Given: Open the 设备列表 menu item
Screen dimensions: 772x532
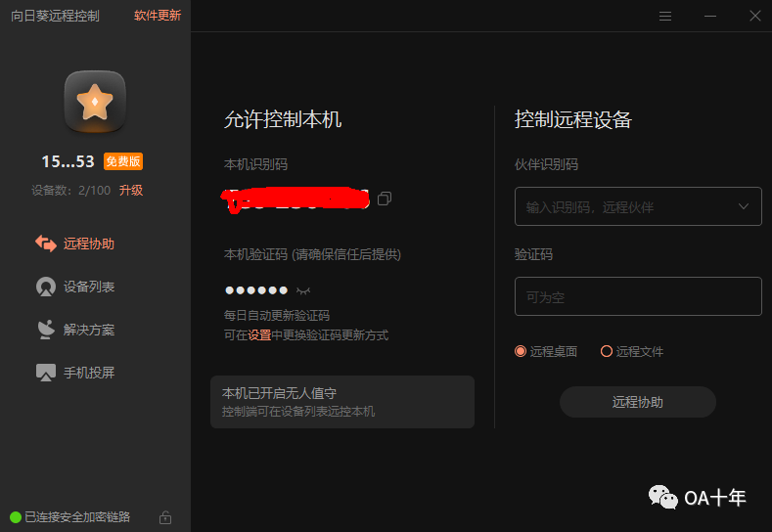Looking at the screenshot, I should coord(89,287).
